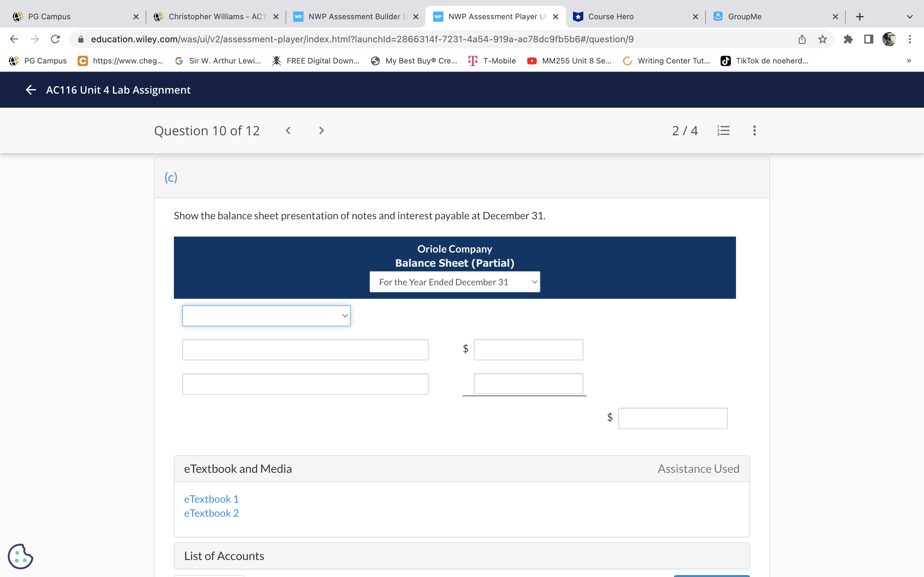Click the previous question arrow

pos(288,130)
